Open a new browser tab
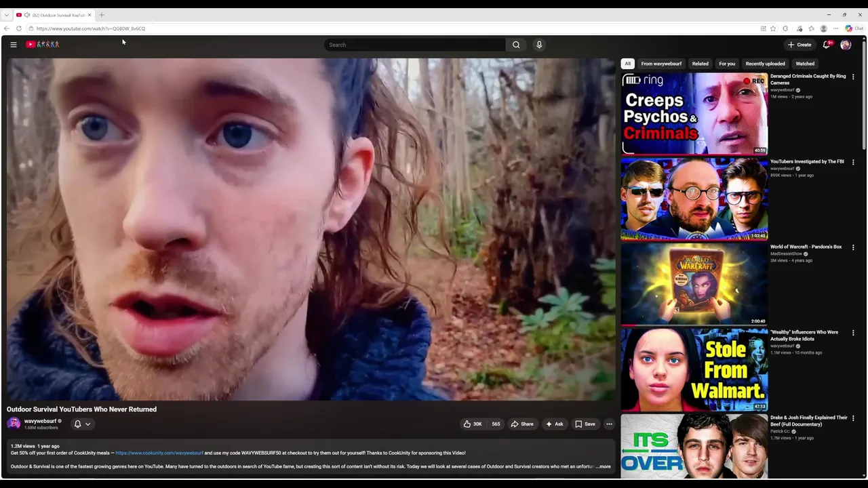 coord(102,15)
